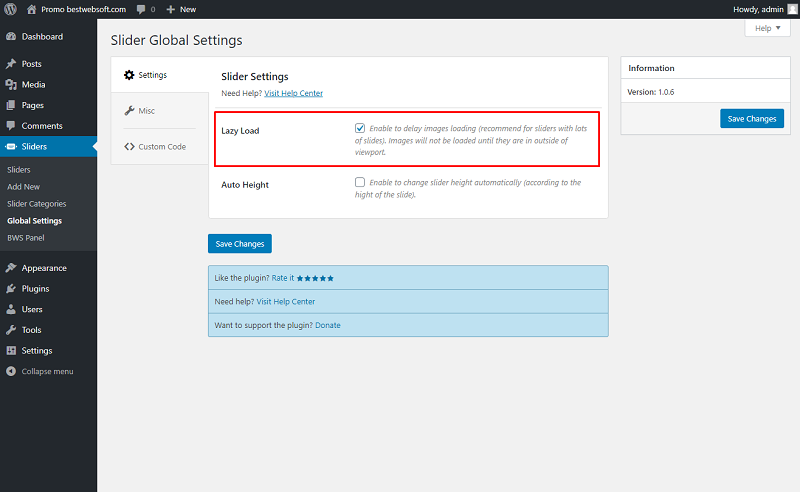Click the WordPress logo icon
Image resolution: width=800 pixels, height=492 pixels.
[x=10, y=9]
